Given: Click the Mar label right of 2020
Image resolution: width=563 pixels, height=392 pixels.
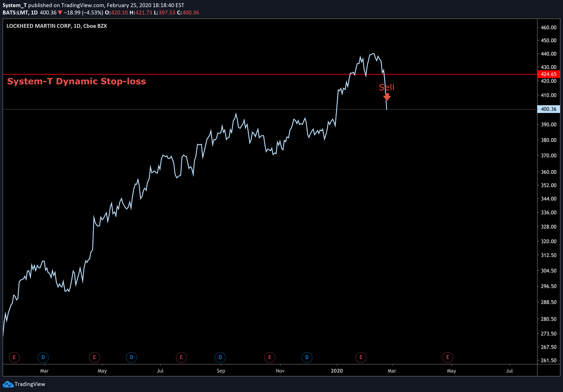Looking at the screenshot, I should pos(392,371).
